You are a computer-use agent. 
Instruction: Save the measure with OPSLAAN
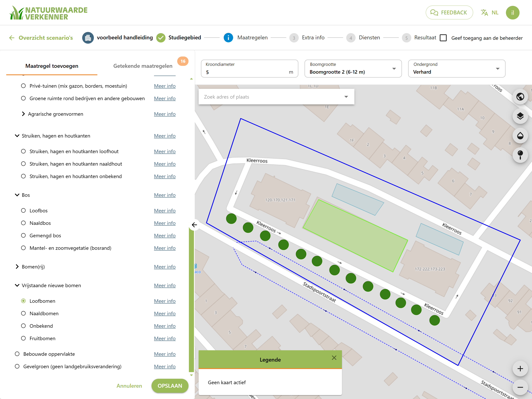(x=170, y=386)
